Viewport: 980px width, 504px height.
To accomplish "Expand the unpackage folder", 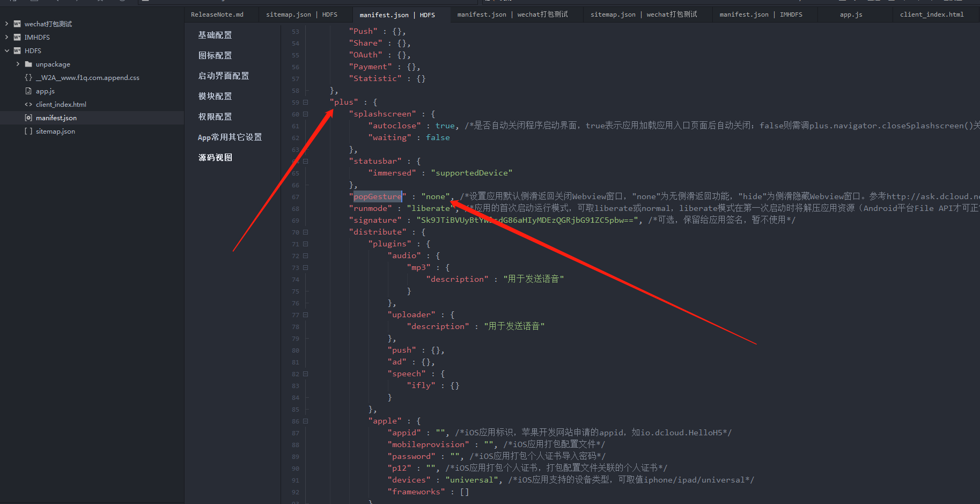I will click(18, 64).
